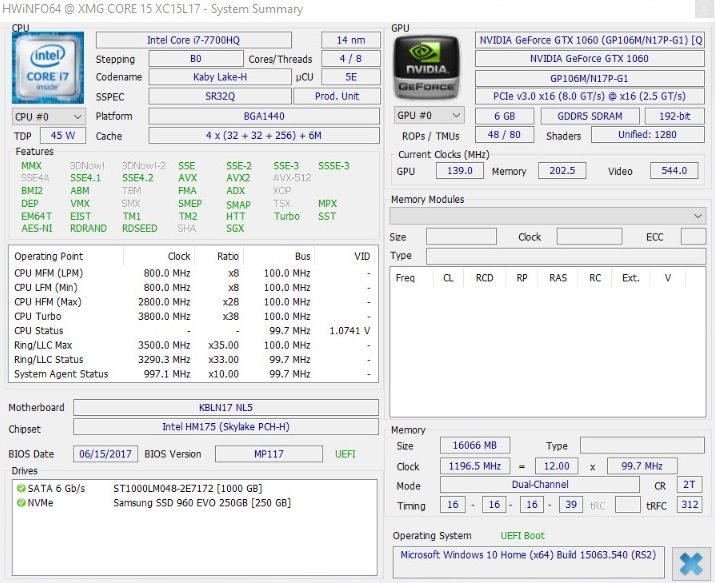Click the 6 GB video memory field
The image size is (715, 583).
(504, 116)
